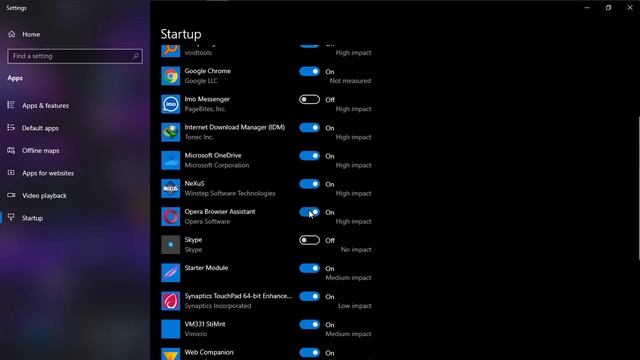Click the Imo Messenger app name
Screen dimensions: 640x360
pos(207,99)
